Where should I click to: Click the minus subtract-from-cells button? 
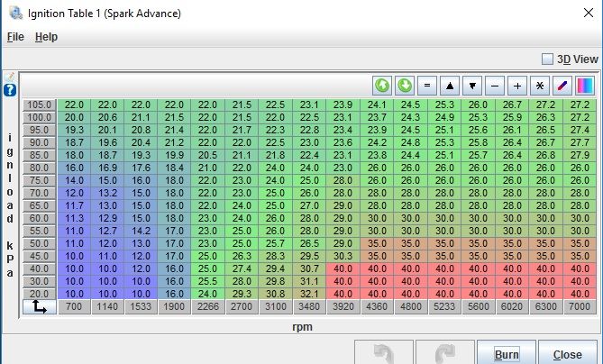[495, 86]
